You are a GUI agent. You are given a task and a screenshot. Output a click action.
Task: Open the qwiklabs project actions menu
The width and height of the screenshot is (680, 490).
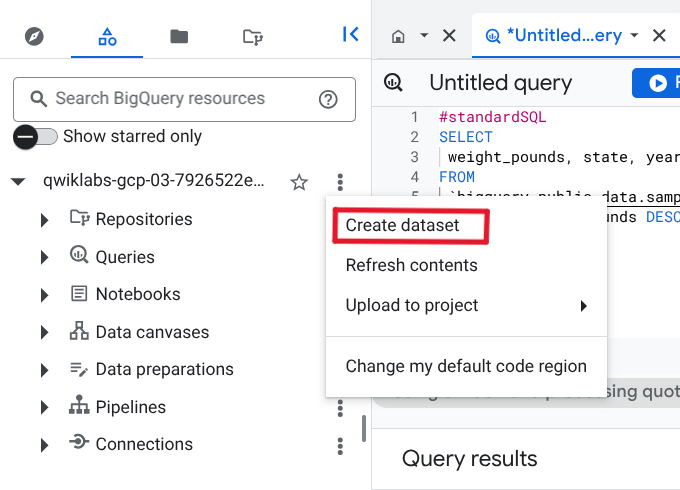click(340, 182)
